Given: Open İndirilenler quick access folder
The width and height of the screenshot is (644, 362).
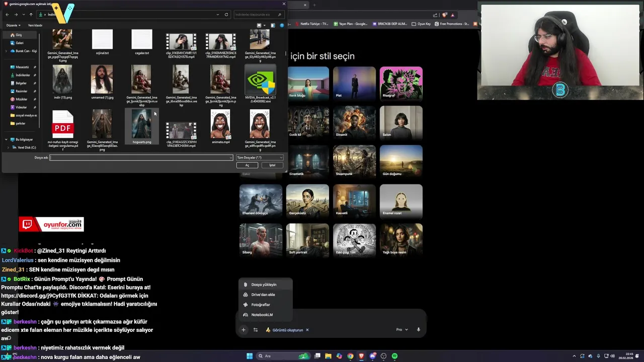Looking at the screenshot, I should (x=23, y=75).
